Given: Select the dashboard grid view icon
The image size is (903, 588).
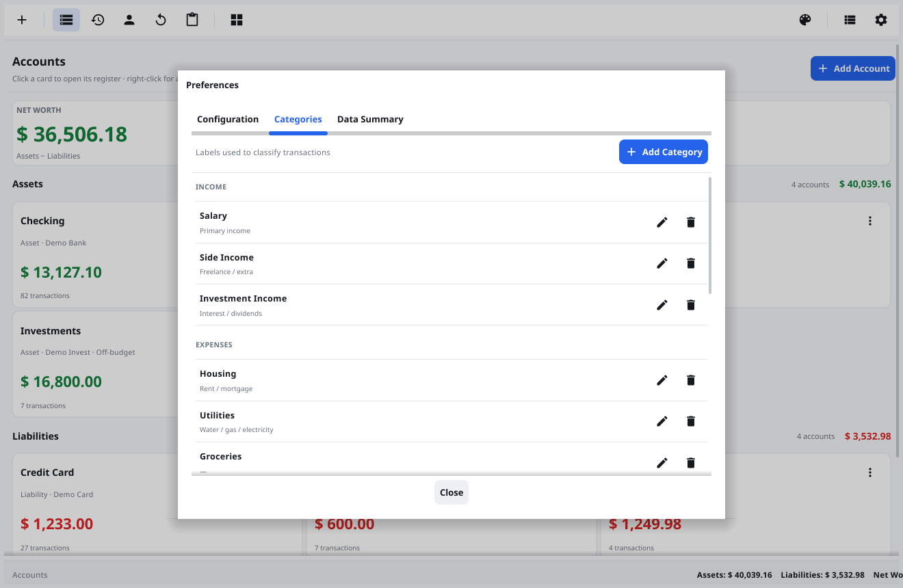Looking at the screenshot, I should (x=237, y=20).
